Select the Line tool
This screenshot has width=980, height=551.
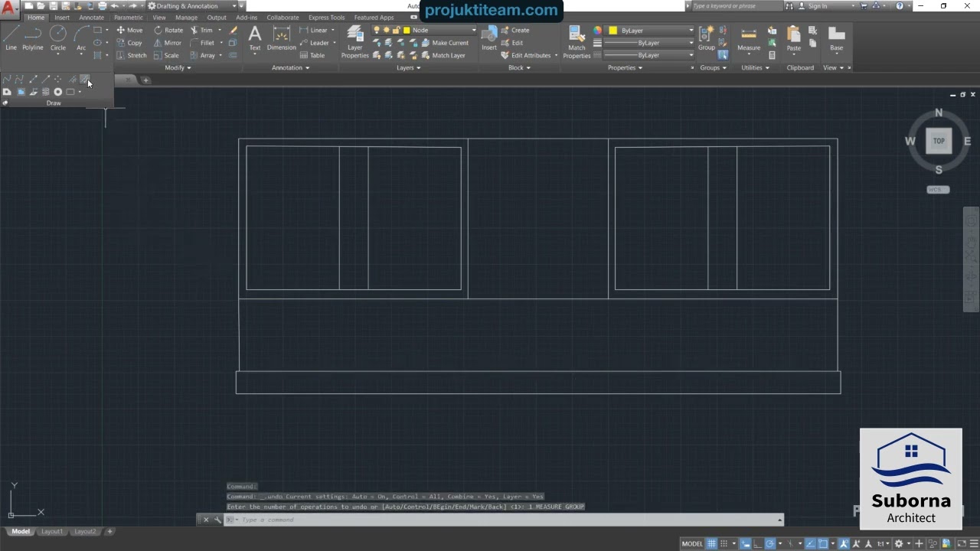(11, 38)
